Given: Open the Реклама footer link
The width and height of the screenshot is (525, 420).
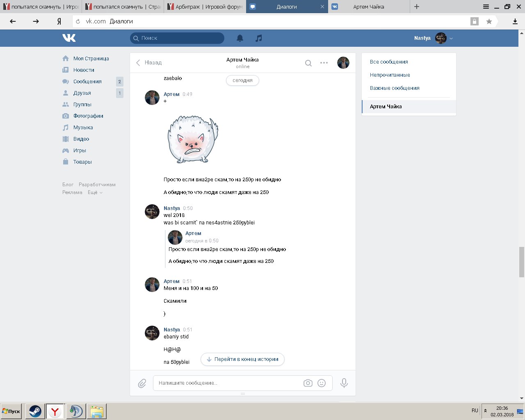Looking at the screenshot, I should point(72,192).
